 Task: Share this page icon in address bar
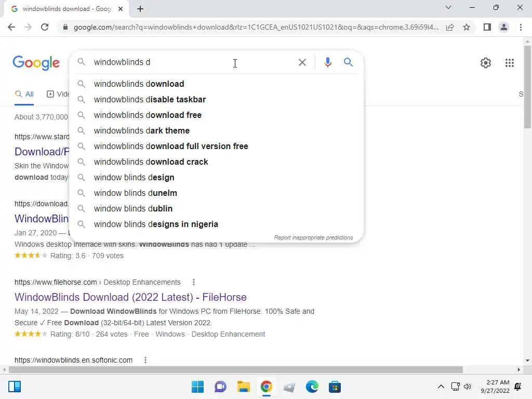click(450, 27)
